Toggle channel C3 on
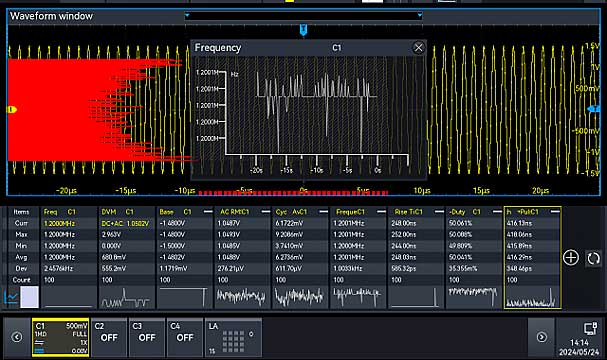This screenshot has width=607, height=360. coord(147,337)
